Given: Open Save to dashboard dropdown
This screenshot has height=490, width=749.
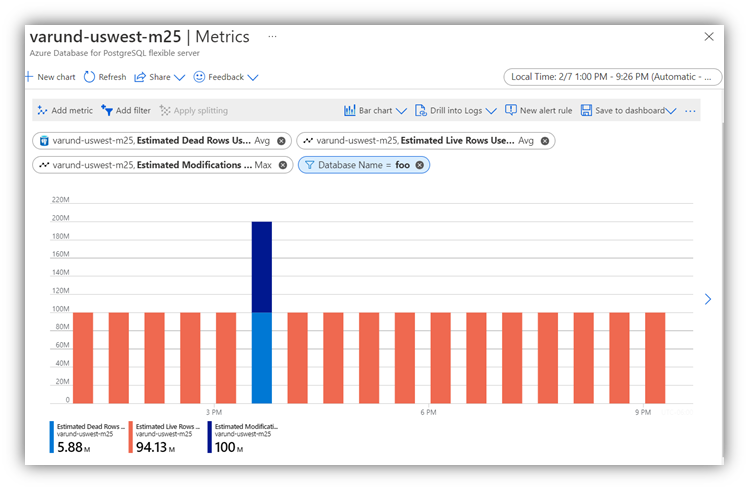Looking at the screenshot, I should pos(629,110).
